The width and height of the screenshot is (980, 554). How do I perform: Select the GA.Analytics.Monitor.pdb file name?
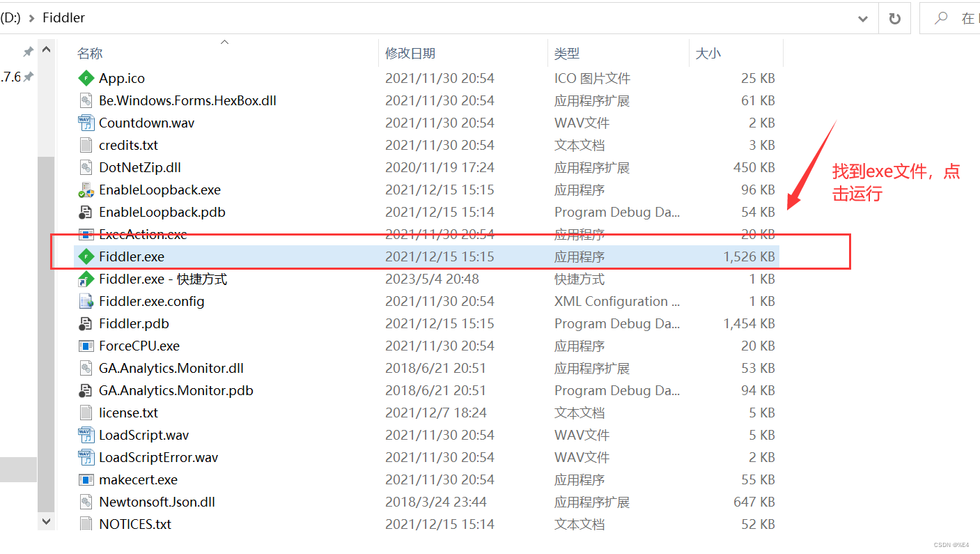point(176,390)
